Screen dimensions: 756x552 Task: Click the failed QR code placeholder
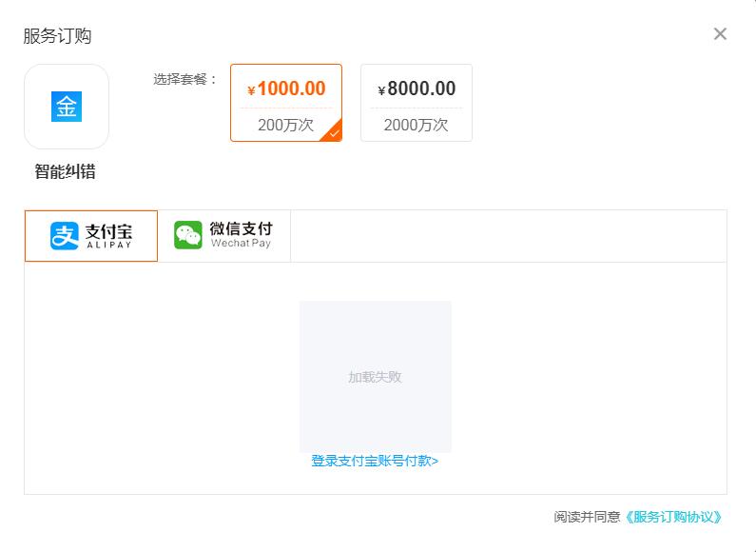point(376,343)
